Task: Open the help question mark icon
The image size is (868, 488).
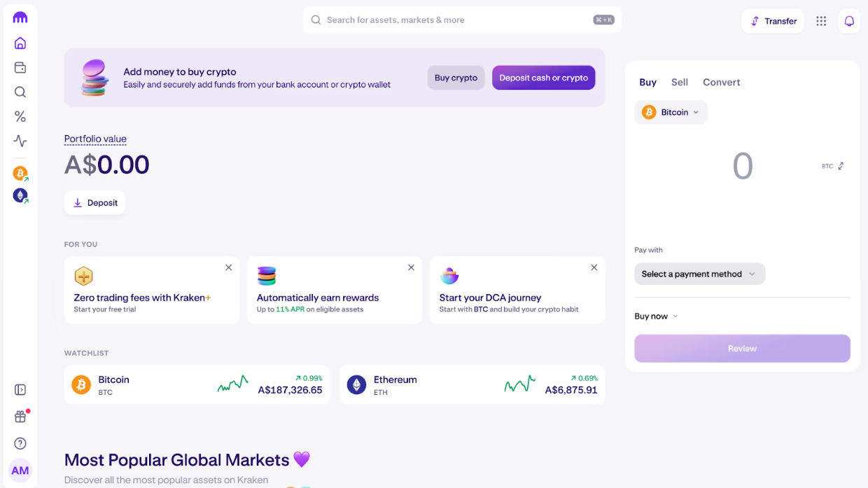Action: pyautogui.click(x=20, y=443)
